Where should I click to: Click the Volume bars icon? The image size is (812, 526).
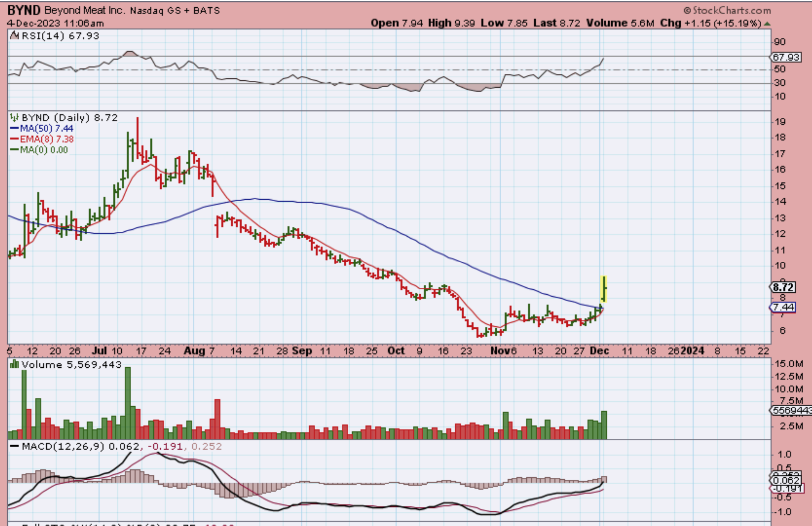14,364
